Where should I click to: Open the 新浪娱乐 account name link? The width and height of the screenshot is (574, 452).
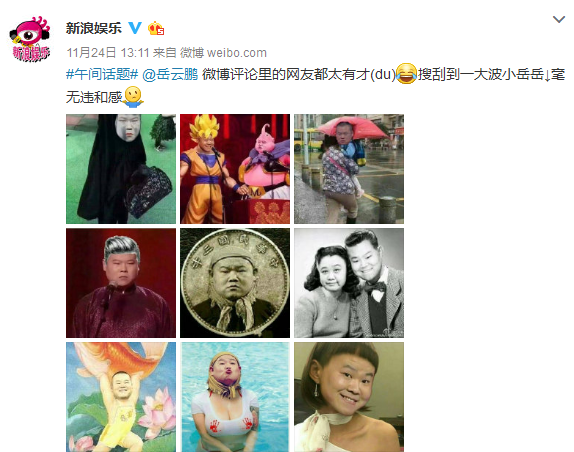tap(94, 28)
